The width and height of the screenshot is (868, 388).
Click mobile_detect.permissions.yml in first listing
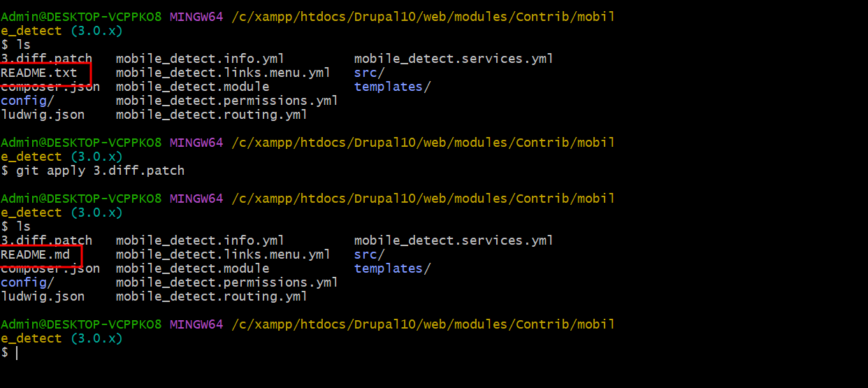click(227, 101)
